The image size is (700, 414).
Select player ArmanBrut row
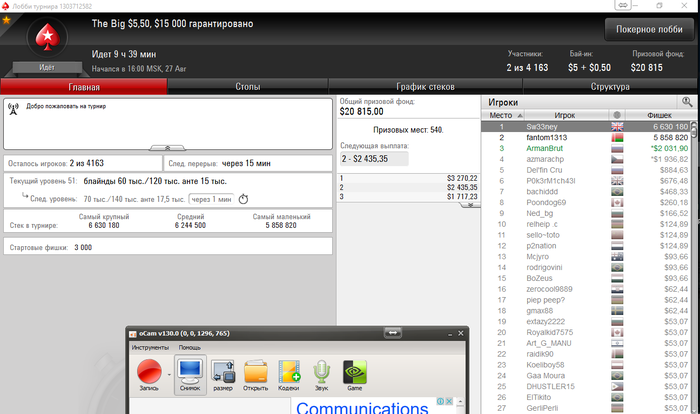[x=586, y=148]
